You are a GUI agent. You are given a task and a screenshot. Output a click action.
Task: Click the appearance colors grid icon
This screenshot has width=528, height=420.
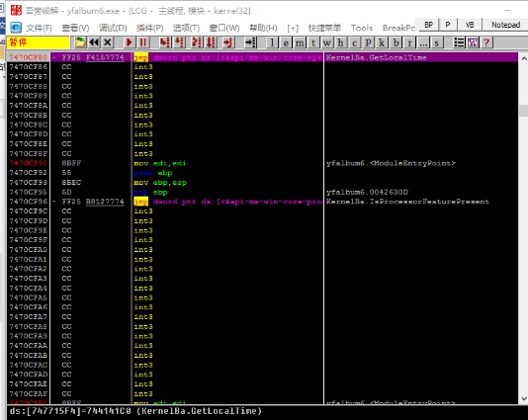[473, 42]
